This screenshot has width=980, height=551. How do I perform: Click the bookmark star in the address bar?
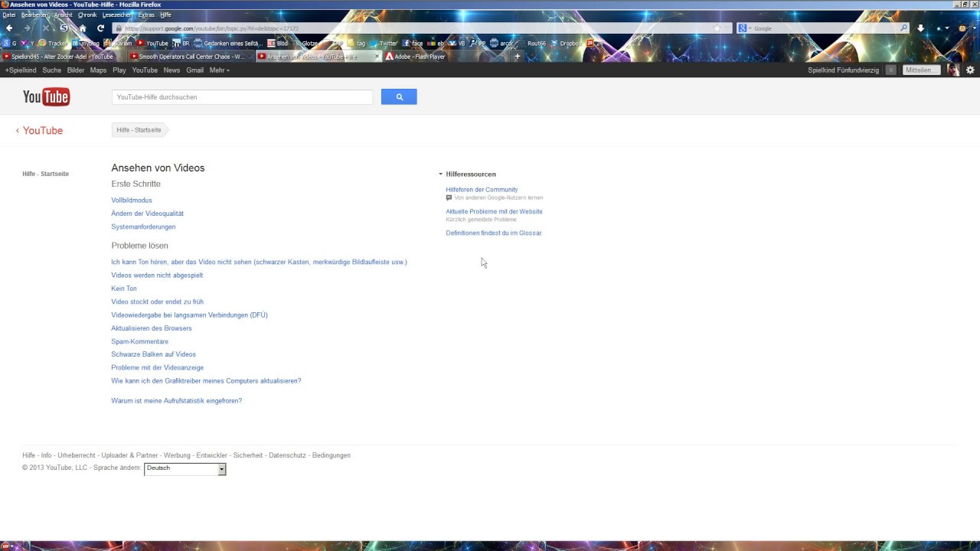(x=717, y=28)
